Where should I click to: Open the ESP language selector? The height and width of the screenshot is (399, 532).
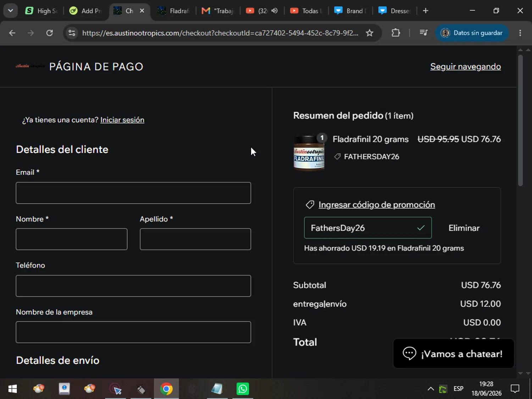coord(458,389)
